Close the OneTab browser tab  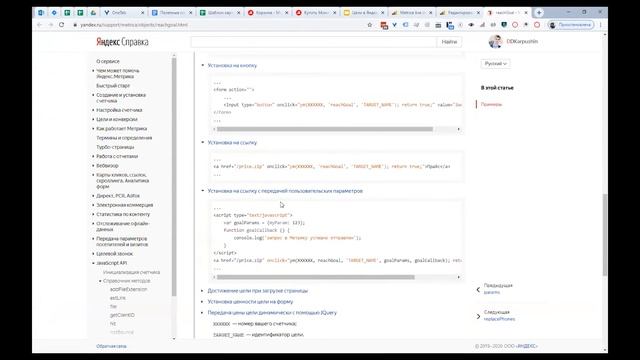142,13
